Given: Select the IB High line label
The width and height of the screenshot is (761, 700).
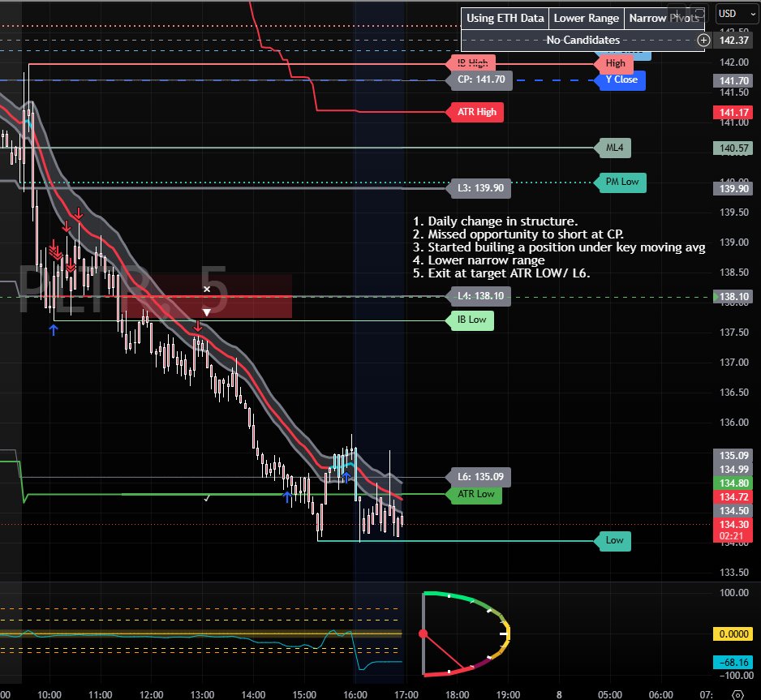Looking at the screenshot, I should pos(472,63).
